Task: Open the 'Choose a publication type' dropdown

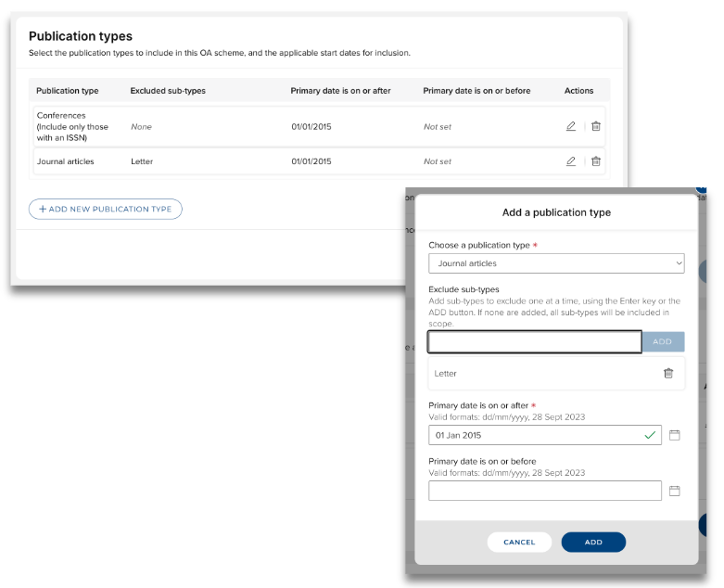Action: 556,263
